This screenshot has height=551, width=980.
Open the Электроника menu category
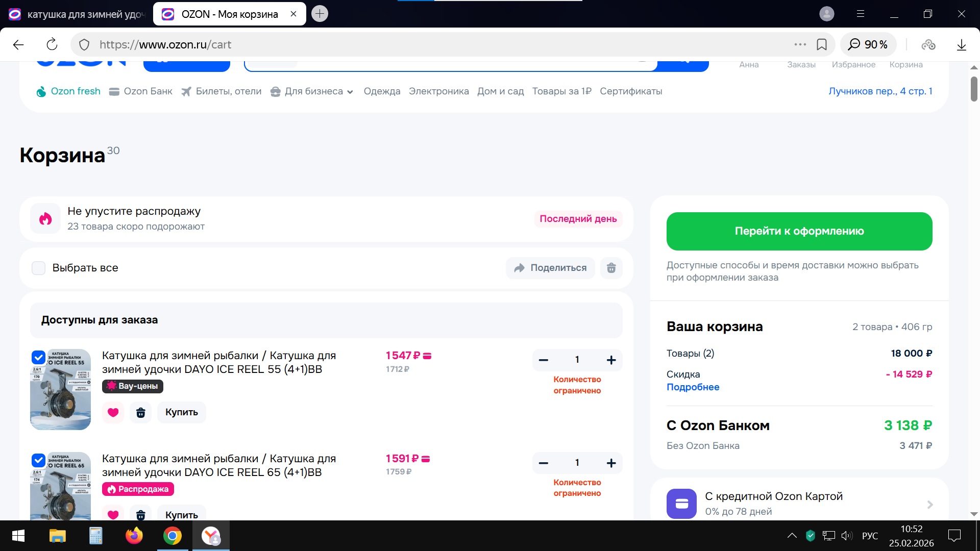438,91
